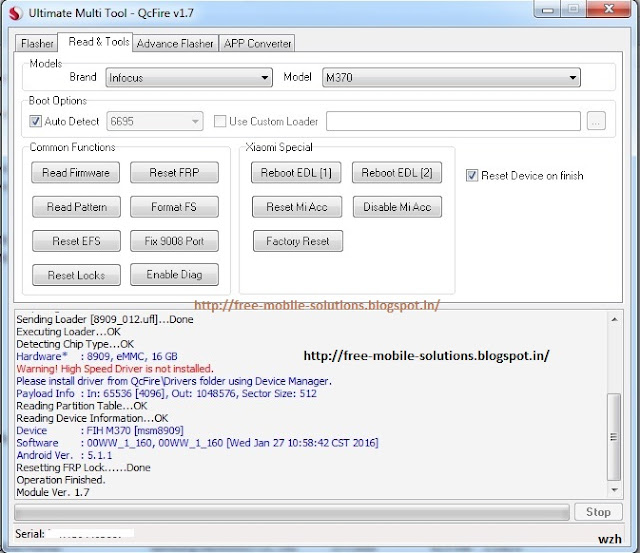This screenshot has height=553, width=640.
Task: Click the Disable Mi Acc button
Action: [x=397, y=207]
